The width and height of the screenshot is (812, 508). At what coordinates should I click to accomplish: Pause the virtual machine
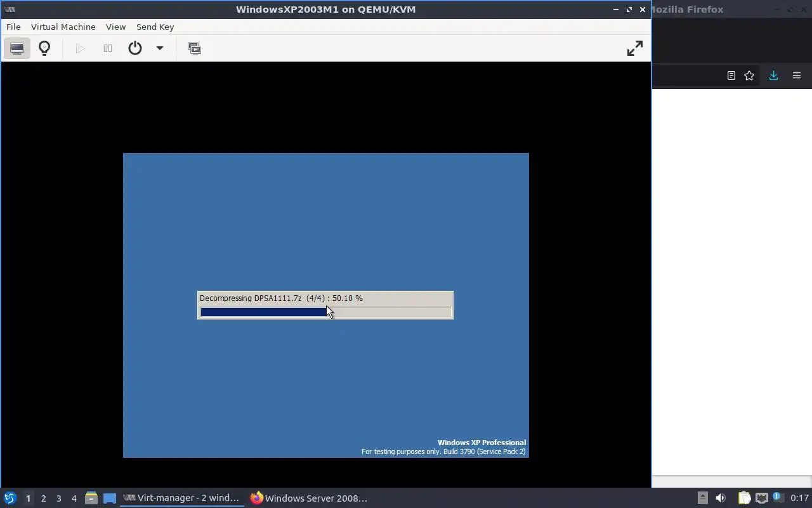coord(108,48)
